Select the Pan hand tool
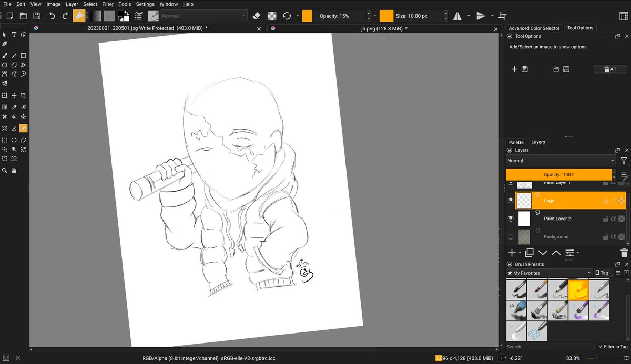Screen dimensions: 631x364 [14, 170]
